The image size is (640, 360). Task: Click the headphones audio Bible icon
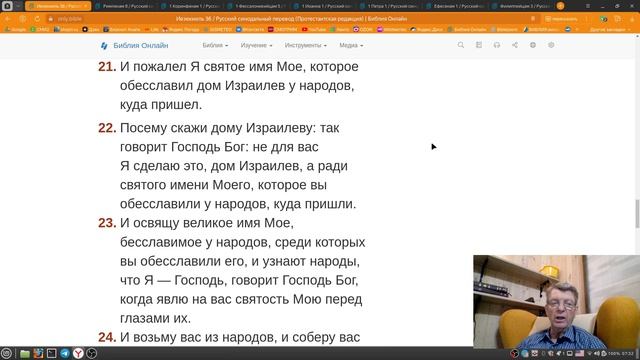(x=497, y=45)
